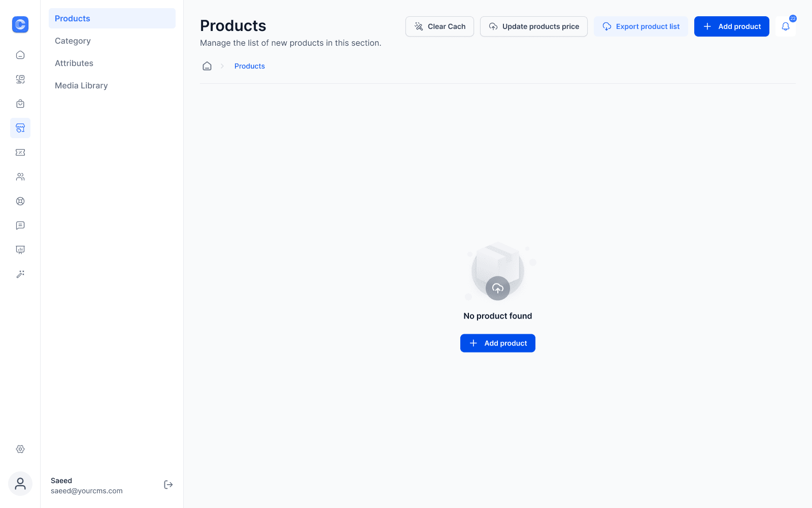This screenshot has height=508, width=812.
Task: Open the notifications bell icon
Action: click(786, 26)
